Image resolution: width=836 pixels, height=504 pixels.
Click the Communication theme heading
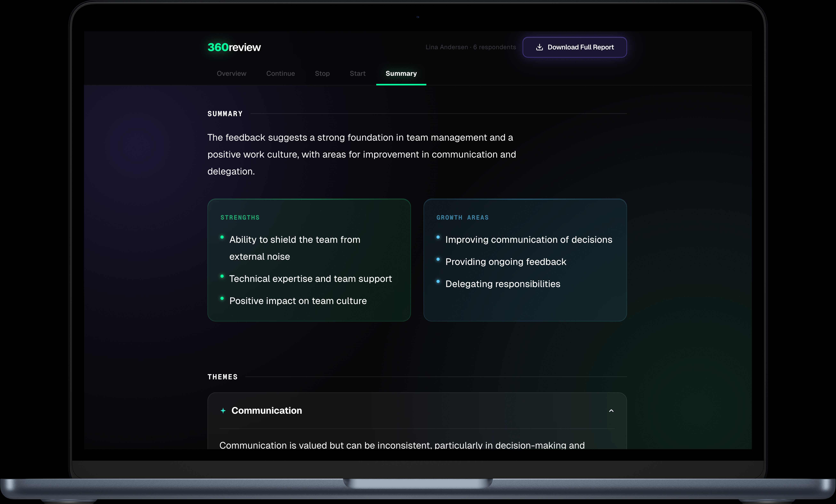[x=266, y=411]
